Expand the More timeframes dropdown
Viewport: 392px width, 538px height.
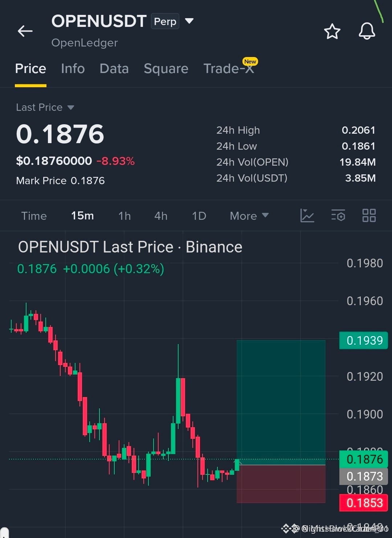[x=249, y=216]
